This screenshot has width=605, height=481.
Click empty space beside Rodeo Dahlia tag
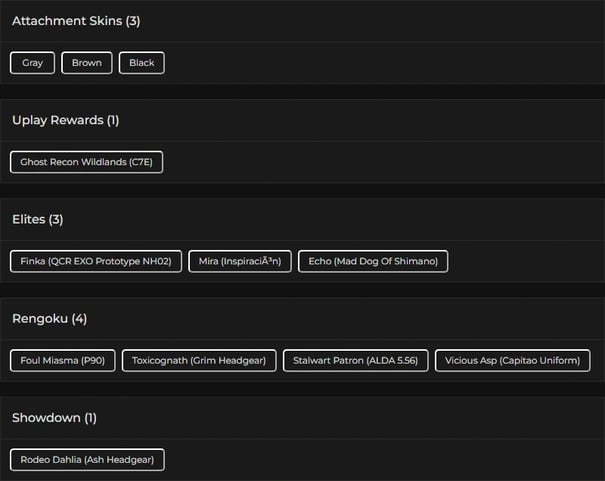pos(385,460)
